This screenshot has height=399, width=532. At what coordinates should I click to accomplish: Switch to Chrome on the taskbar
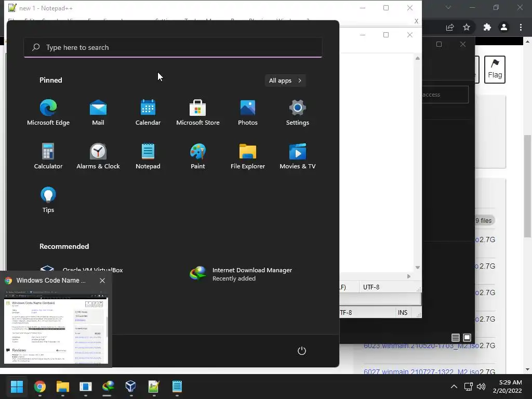tap(39, 387)
